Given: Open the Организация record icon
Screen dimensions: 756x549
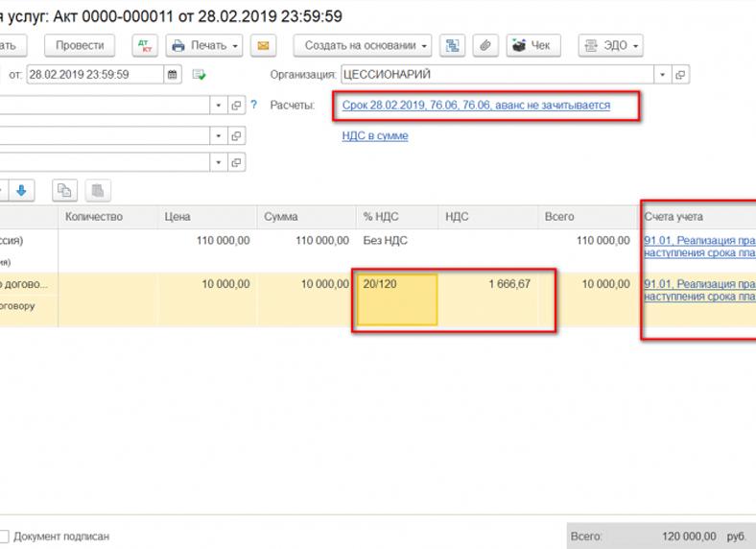Looking at the screenshot, I should point(680,74).
